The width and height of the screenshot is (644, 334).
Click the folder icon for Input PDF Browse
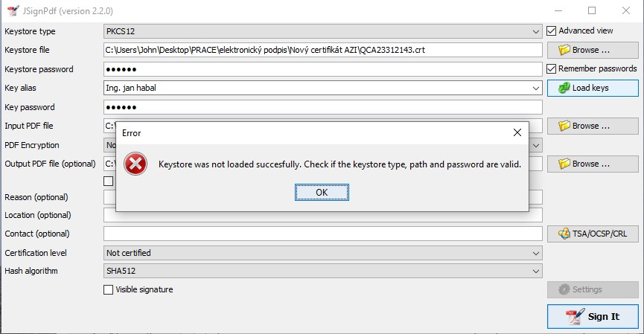tap(564, 126)
